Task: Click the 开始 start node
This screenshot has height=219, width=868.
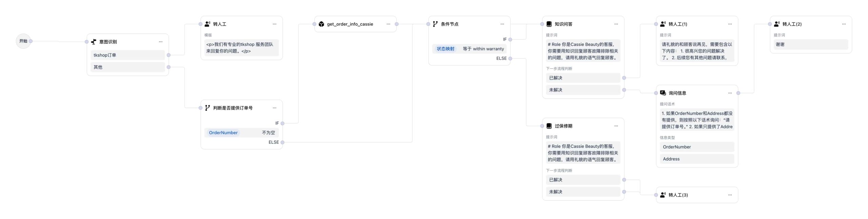Action: (23, 41)
